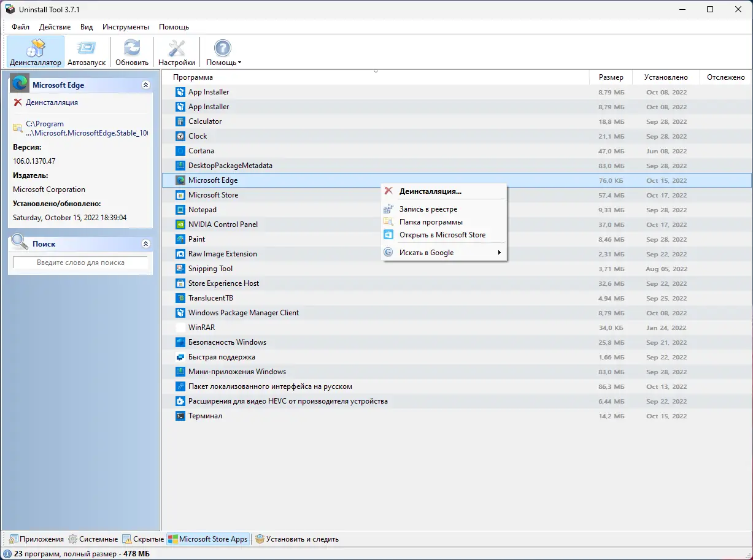Viewport: 753px width, 560px height.
Task: Click the Мини-приложения Windows icon
Action: [180, 372]
